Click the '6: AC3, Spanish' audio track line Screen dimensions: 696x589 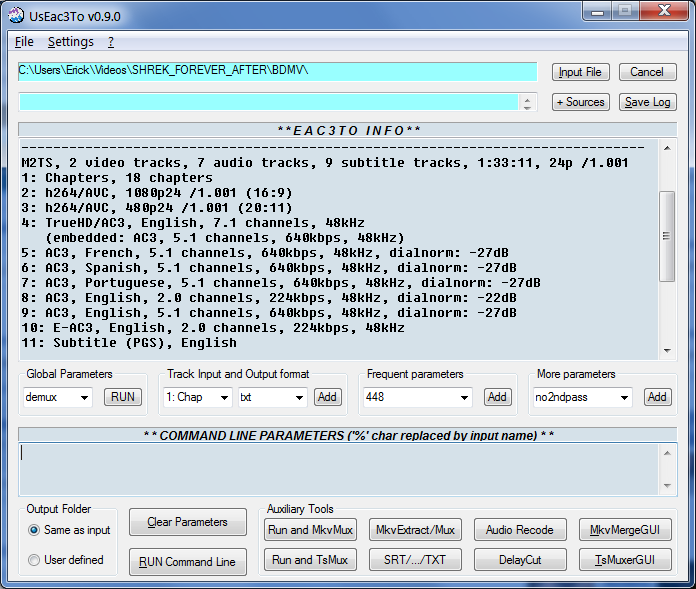tap(269, 268)
